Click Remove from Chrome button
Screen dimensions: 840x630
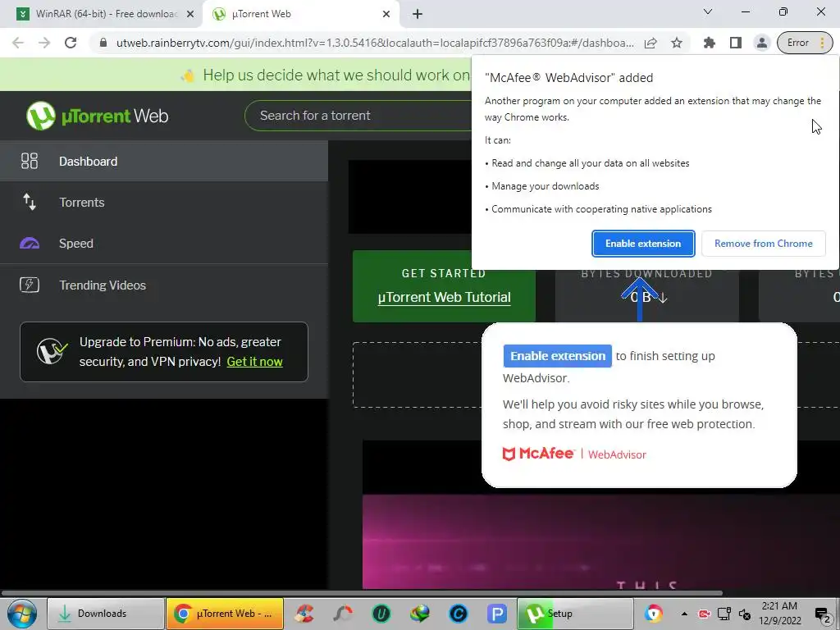coord(764,243)
